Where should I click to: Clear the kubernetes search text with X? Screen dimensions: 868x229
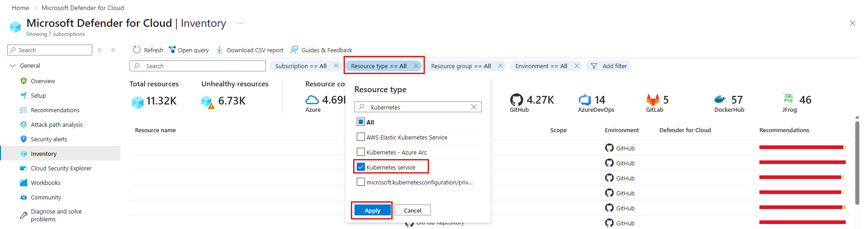coord(474,107)
